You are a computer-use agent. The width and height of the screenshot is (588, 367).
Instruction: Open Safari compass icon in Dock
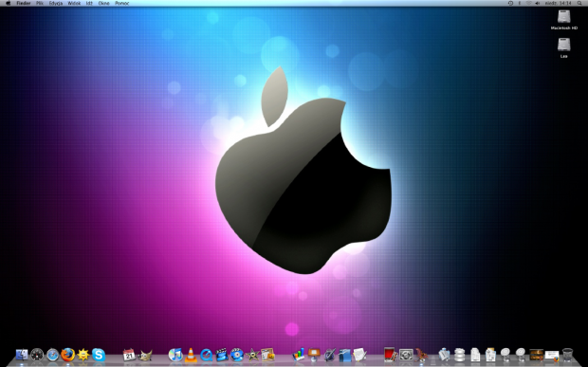point(52,355)
